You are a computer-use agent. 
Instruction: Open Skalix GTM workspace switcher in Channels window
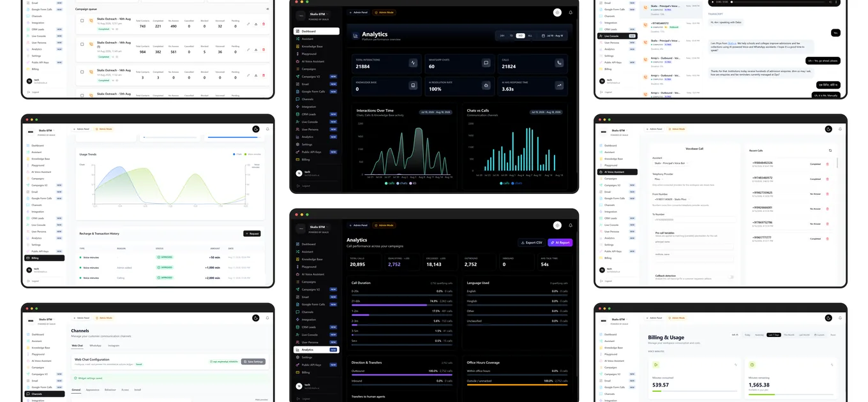(x=45, y=319)
